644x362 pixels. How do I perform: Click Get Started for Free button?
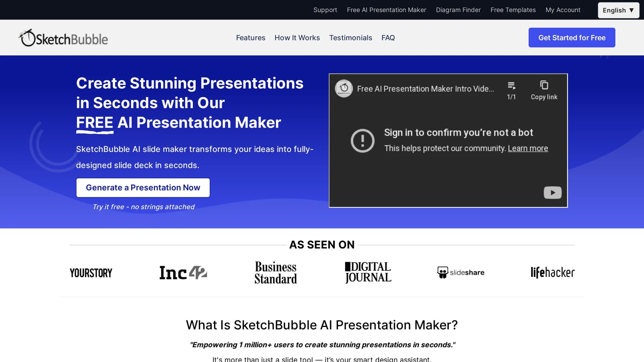(572, 38)
